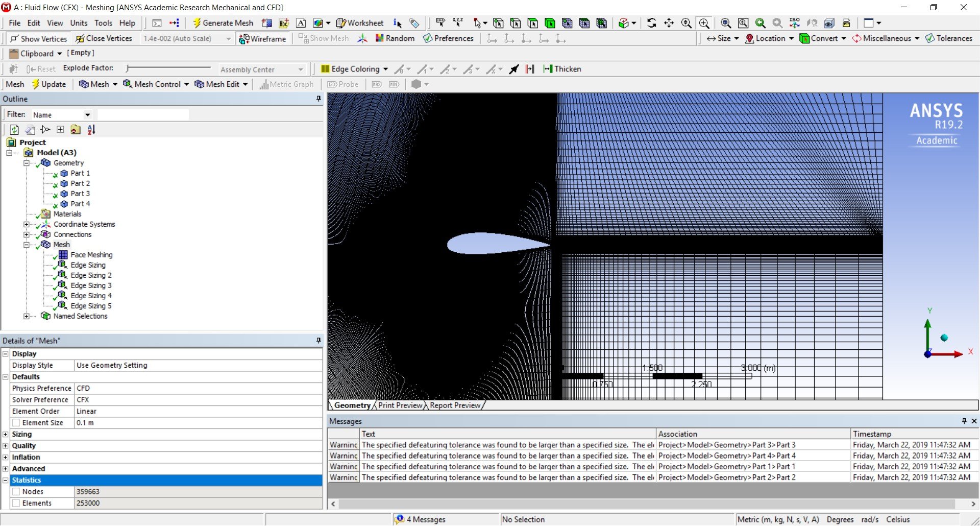Toggle Wireframe display mode
Viewport: 980px width, 526px height.
[x=263, y=38]
